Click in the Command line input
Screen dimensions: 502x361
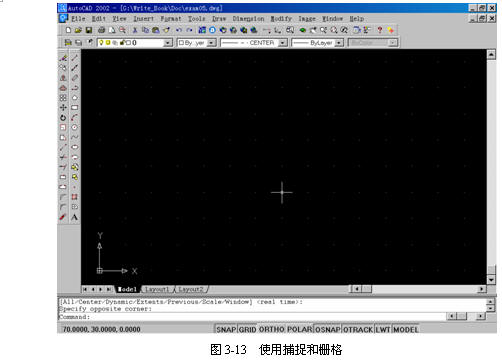pyautogui.click(x=267, y=317)
